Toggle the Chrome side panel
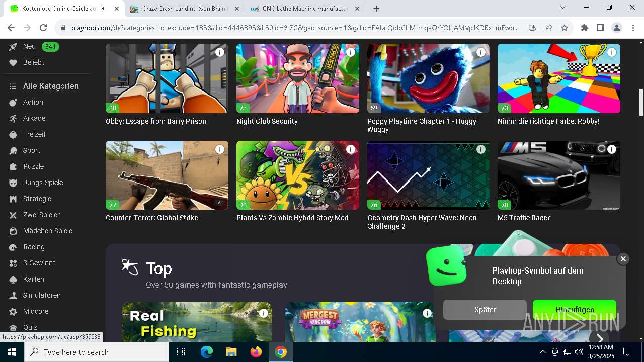The image size is (644, 362). pyautogui.click(x=601, y=28)
